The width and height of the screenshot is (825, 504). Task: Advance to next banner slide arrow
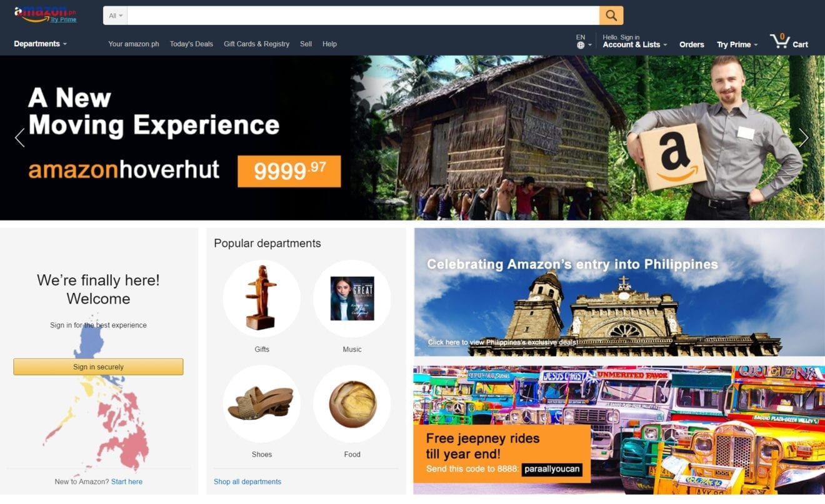804,137
